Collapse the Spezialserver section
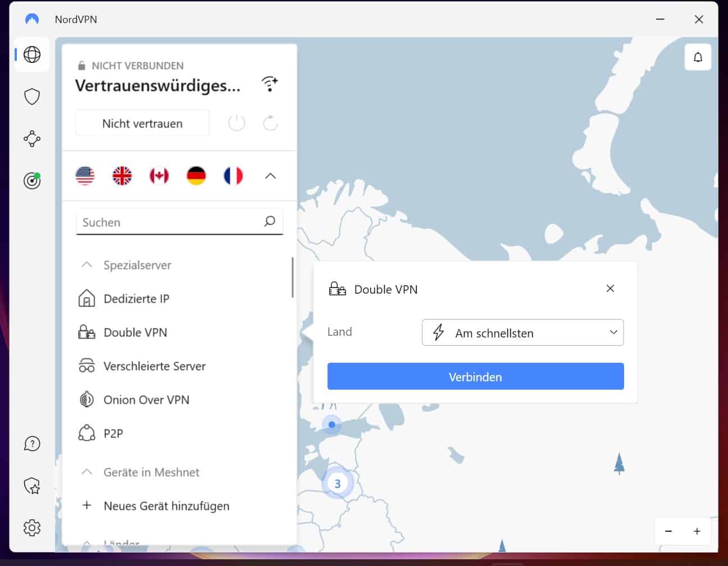Viewport: 728px width, 566px height. coord(87,264)
